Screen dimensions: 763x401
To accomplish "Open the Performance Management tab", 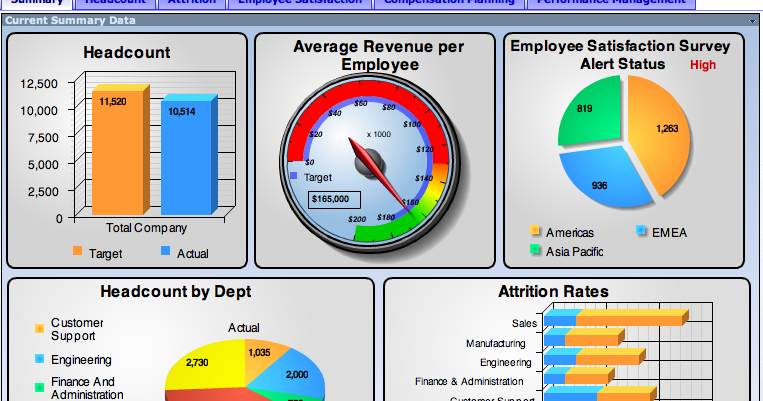I will point(611,4).
